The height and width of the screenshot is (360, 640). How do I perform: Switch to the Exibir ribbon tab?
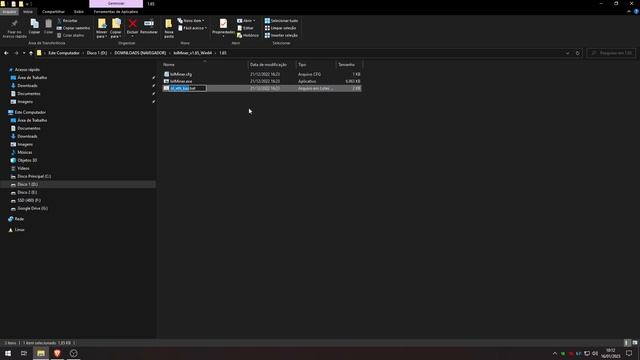point(79,12)
